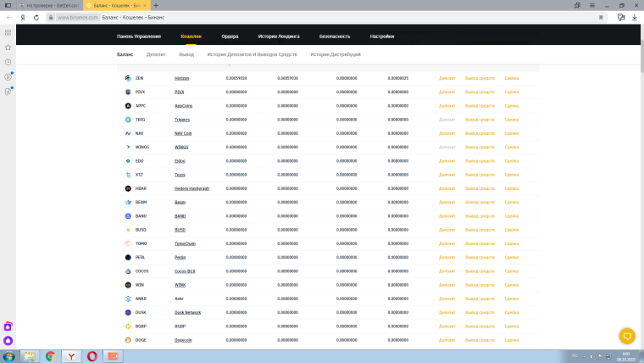Go back with the browser back arrow

pyautogui.click(x=9, y=17)
